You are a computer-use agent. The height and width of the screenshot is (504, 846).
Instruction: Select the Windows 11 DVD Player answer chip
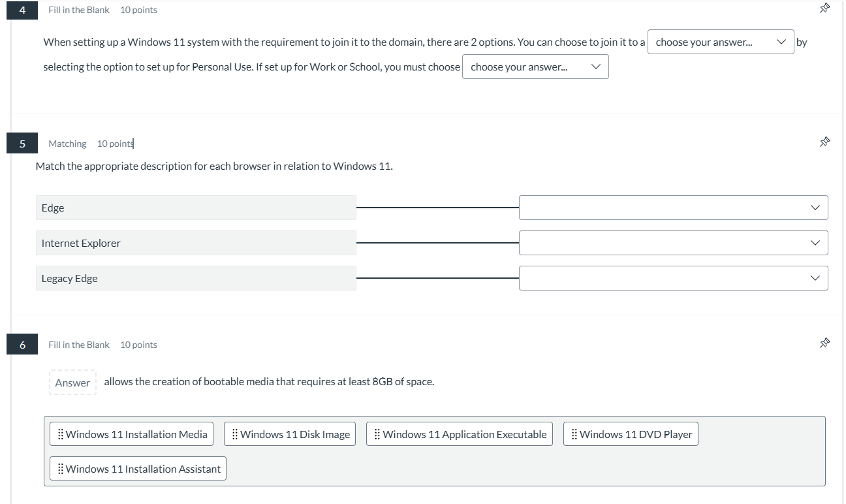(x=631, y=434)
